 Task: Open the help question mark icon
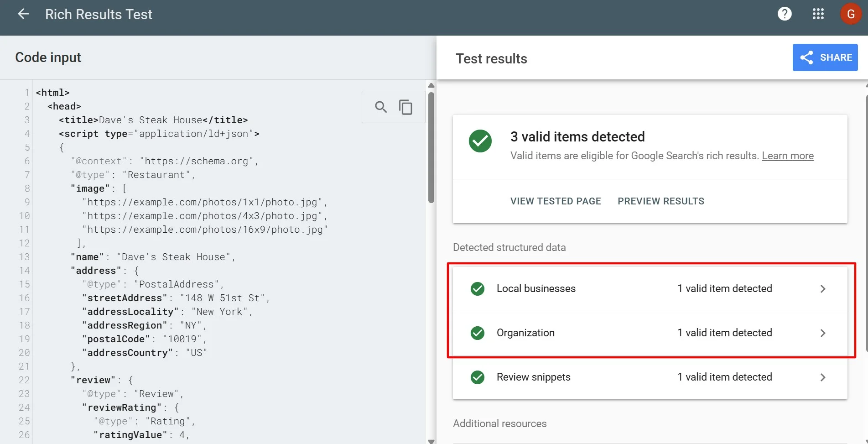(785, 14)
